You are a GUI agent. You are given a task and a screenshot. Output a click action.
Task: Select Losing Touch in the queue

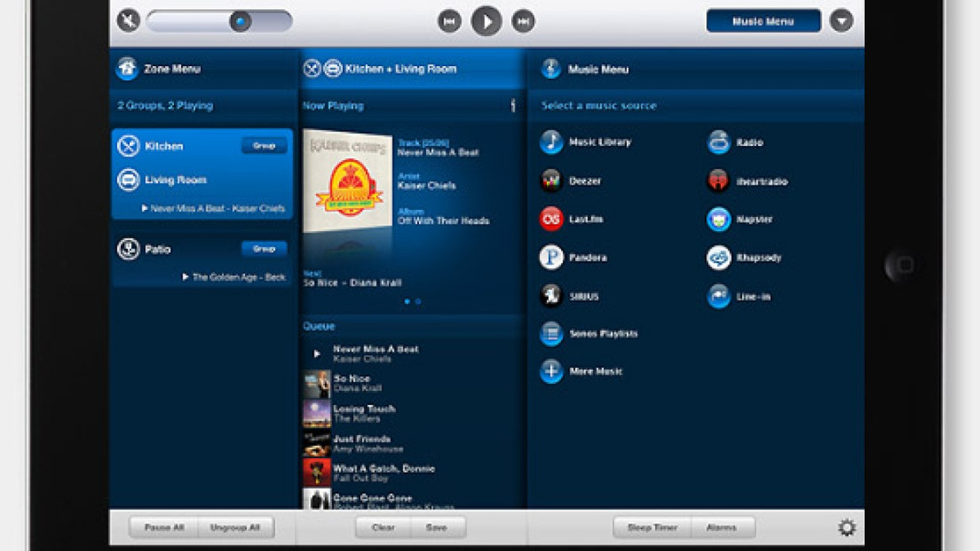click(363, 413)
